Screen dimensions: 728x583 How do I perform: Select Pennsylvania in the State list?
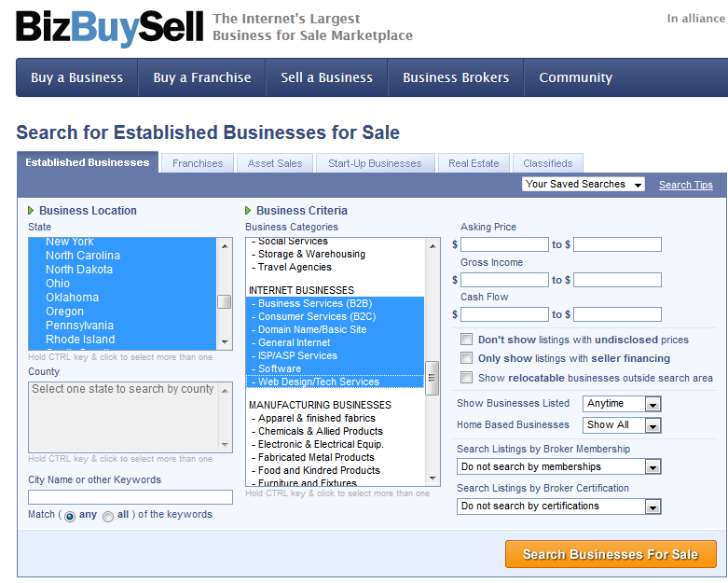[x=122, y=326]
